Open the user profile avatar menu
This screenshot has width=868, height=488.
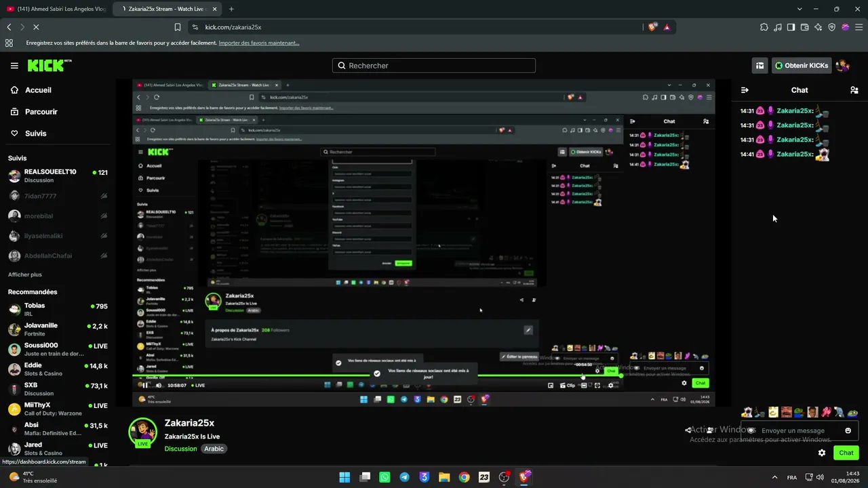coord(843,66)
